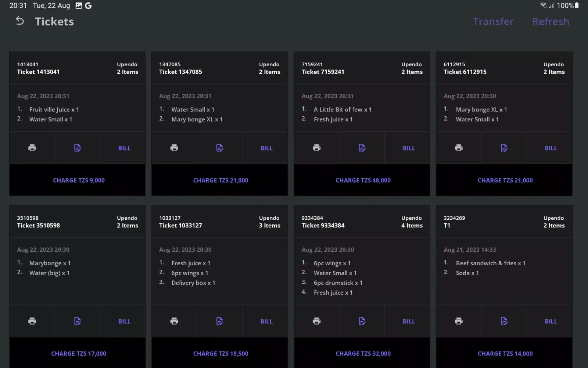Open BILL for ticket 1347085
Viewport: 588px width, 368px height.
[x=266, y=148]
